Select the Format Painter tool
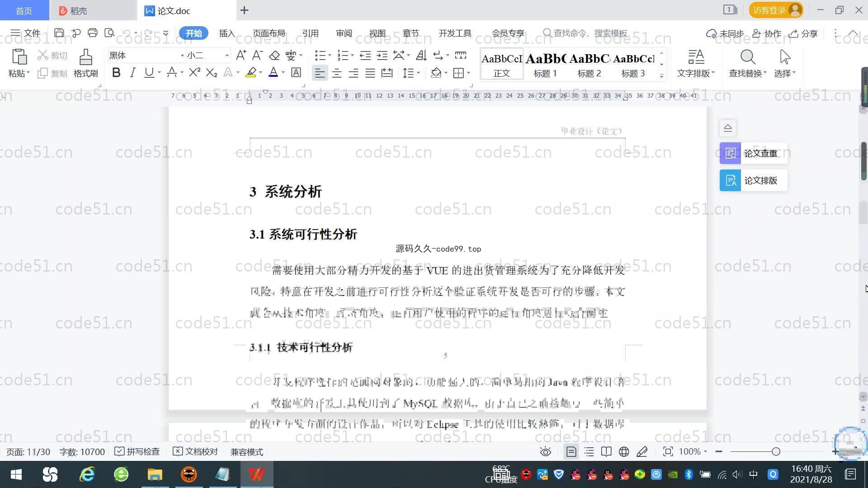868x488 pixels. point(86,63)
